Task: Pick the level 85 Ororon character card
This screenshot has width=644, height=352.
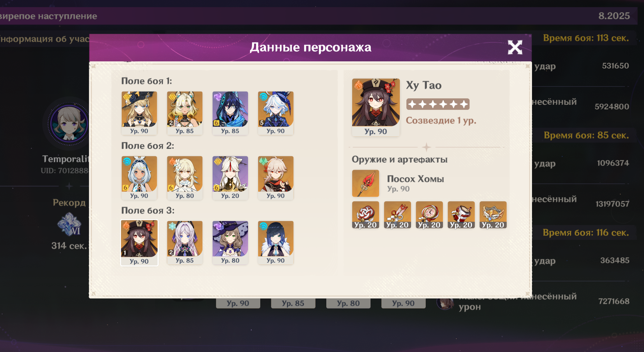Action: [x=230, y=113]
